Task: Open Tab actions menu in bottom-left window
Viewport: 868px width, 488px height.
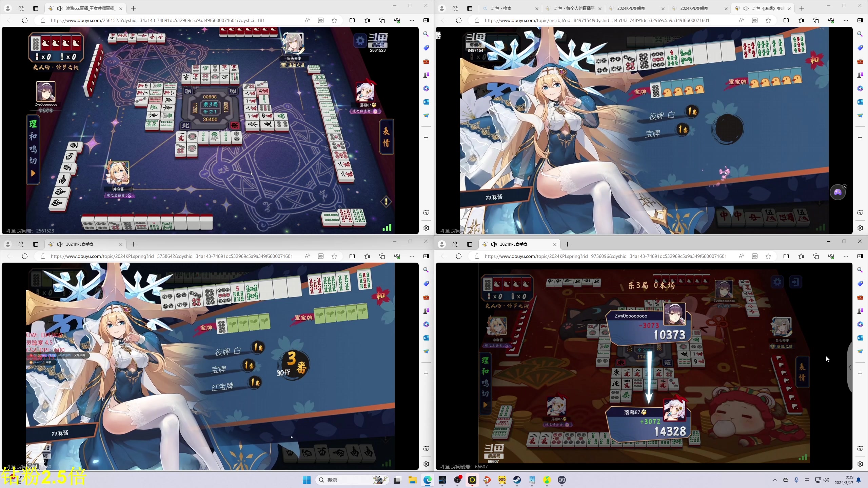Action: point(36,244)
